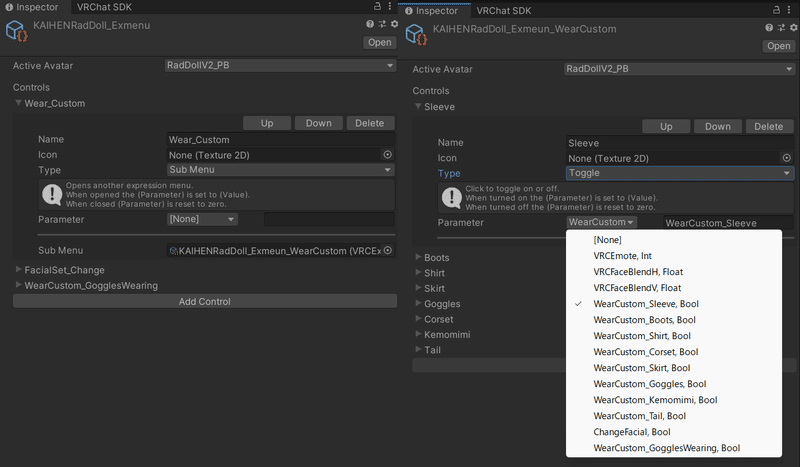Expand the Tail control
The width and height of the screenshot is (800, 467).
418,350
